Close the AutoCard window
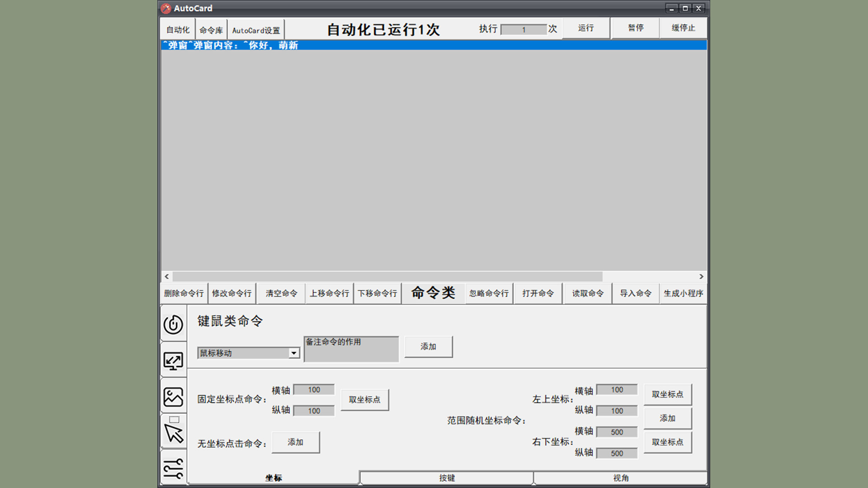This screenshot has height=488, width=868. [x=698, y=8]
